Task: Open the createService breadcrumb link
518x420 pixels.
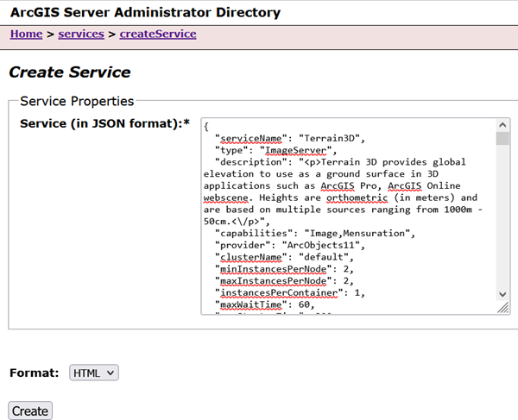Action: [x=158, y=34]
